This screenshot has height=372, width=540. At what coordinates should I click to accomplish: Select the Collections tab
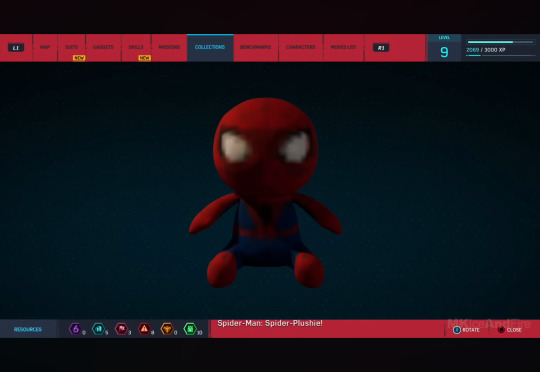point(210,47)
